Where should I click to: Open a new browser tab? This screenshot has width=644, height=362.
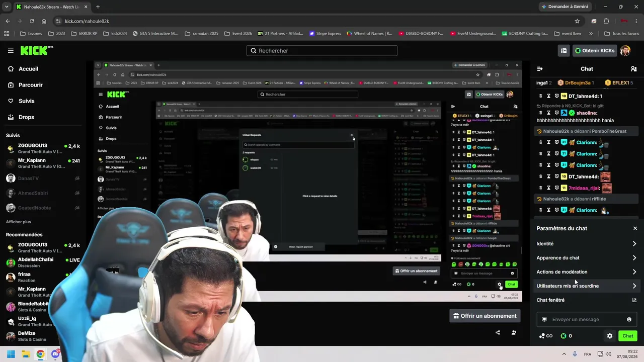(98, 7)
